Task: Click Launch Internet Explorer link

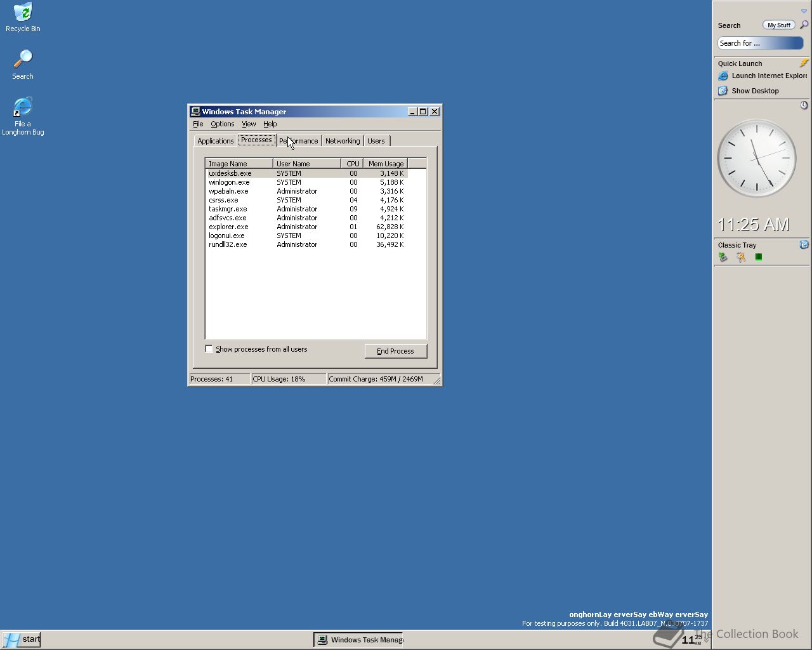Action: click(769, 76)
